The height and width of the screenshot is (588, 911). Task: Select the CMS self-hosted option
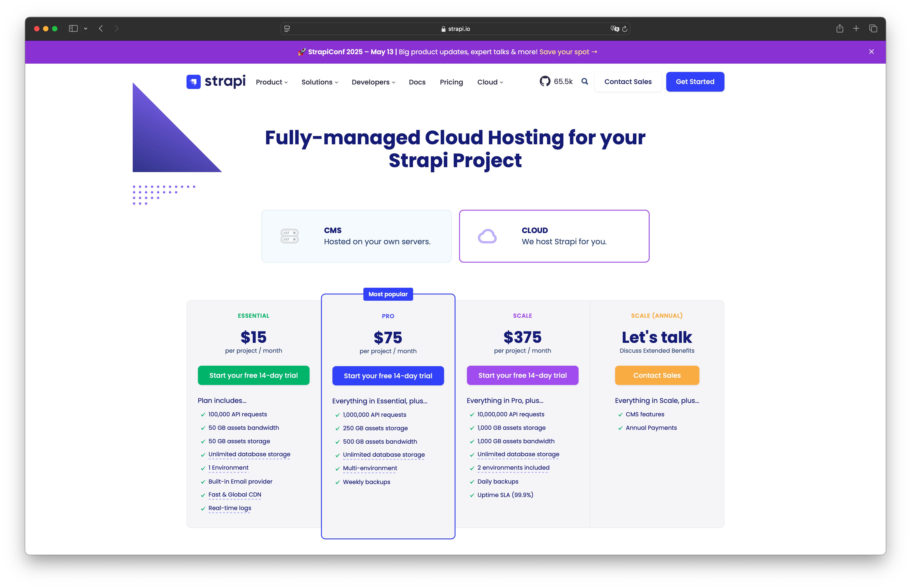(x=356, y=236)
